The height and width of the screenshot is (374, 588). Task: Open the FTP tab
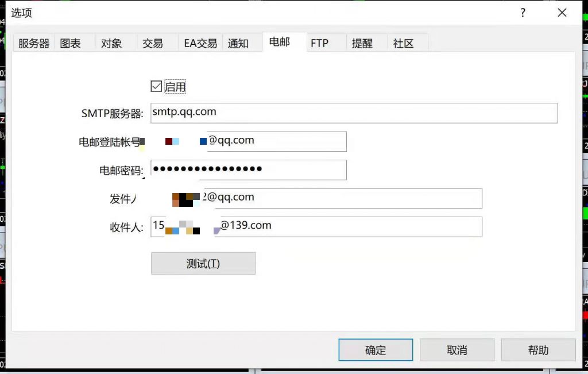click(319, 43)
